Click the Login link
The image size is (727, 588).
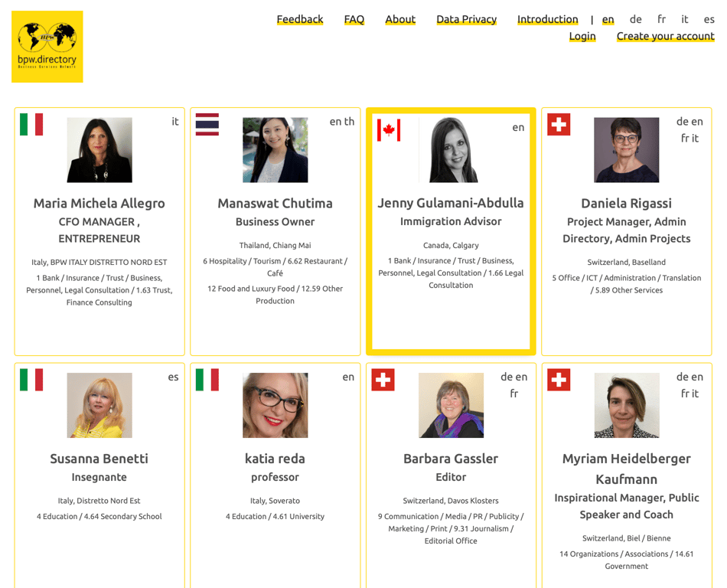tap(582, 36)
